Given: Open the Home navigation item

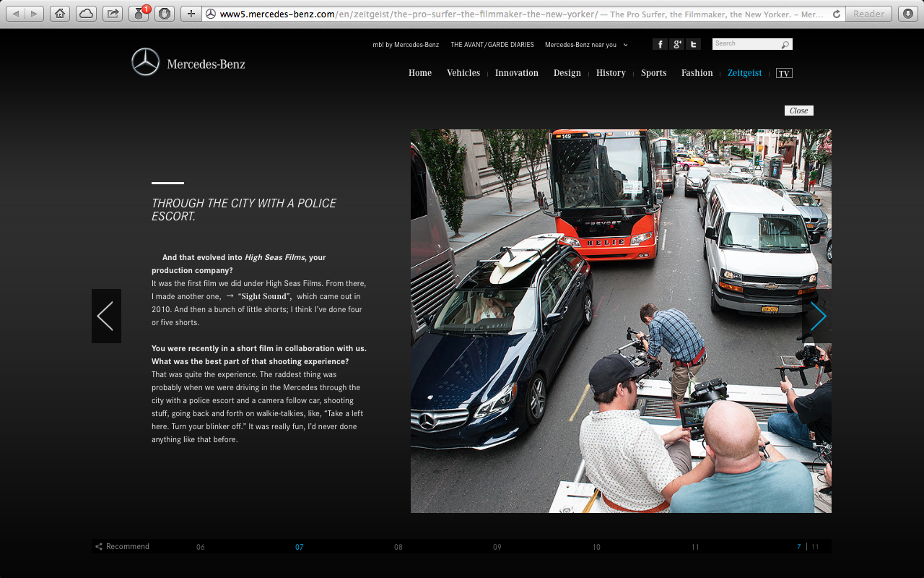Looking at the screenshot, I should (420, 73).
